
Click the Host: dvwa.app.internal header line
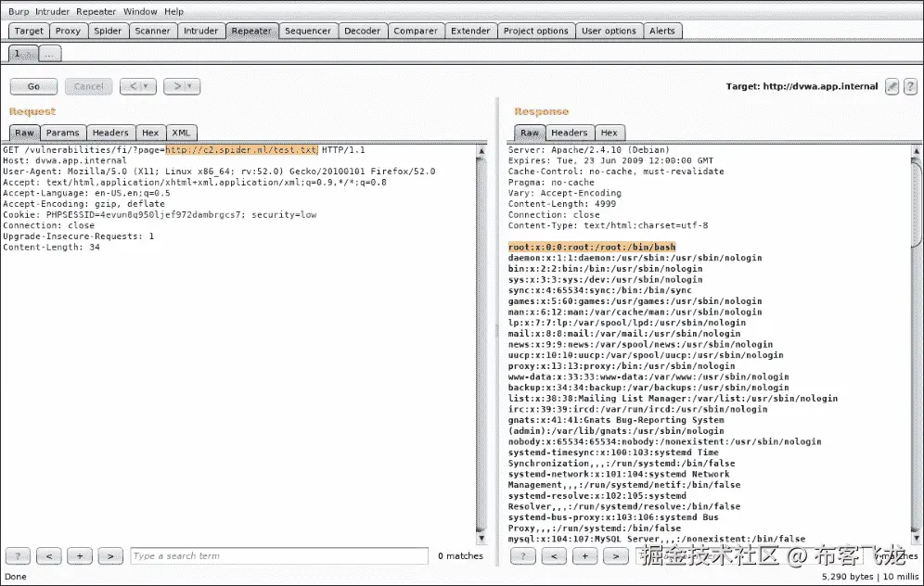pyautogui.click(x=65, y=160)
